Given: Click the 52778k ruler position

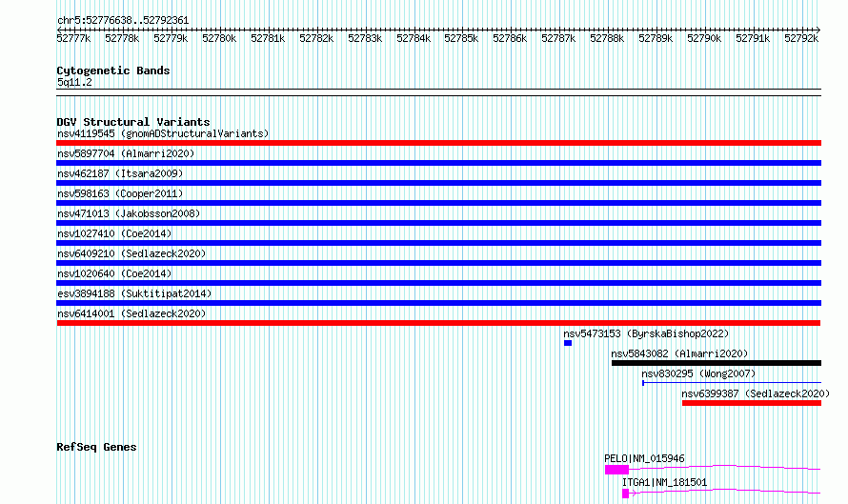Looking at the screenshot, I should click(x=122, y=38).
